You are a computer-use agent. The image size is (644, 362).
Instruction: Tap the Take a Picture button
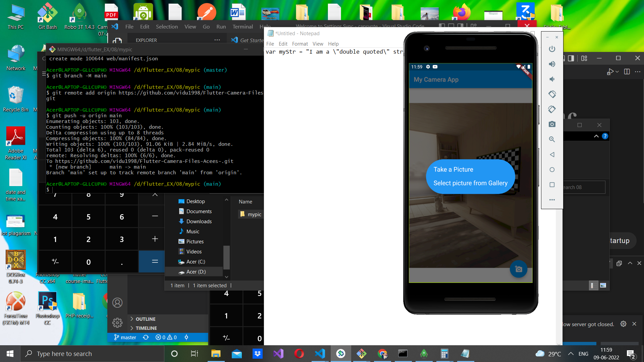(x=453, y=169)
